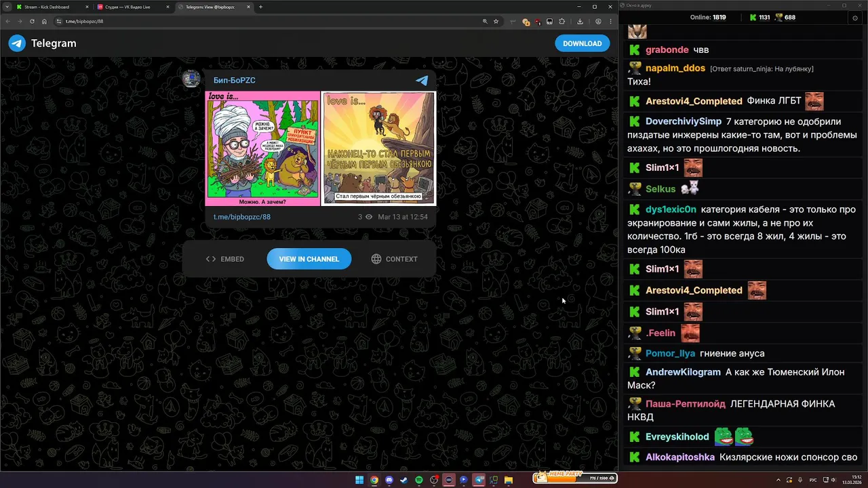Image resolution: width=868 pixels, height=488 pixels.
Task: Click the EMBED option
Action: [225, 259]
